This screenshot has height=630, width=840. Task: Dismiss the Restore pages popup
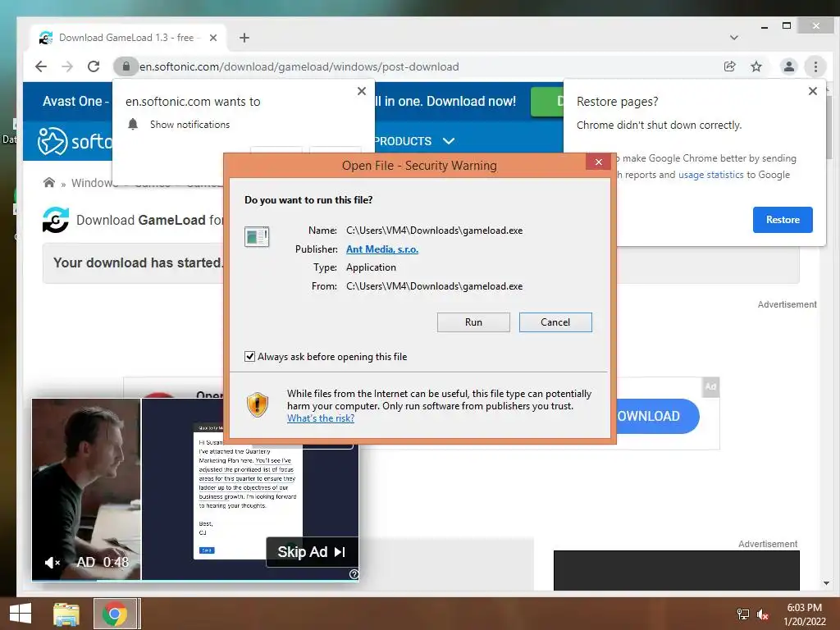[813, 91]
